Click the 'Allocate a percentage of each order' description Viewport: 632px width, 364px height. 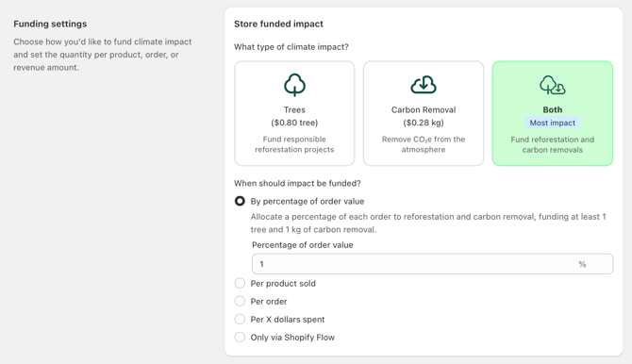pos(428,223)
